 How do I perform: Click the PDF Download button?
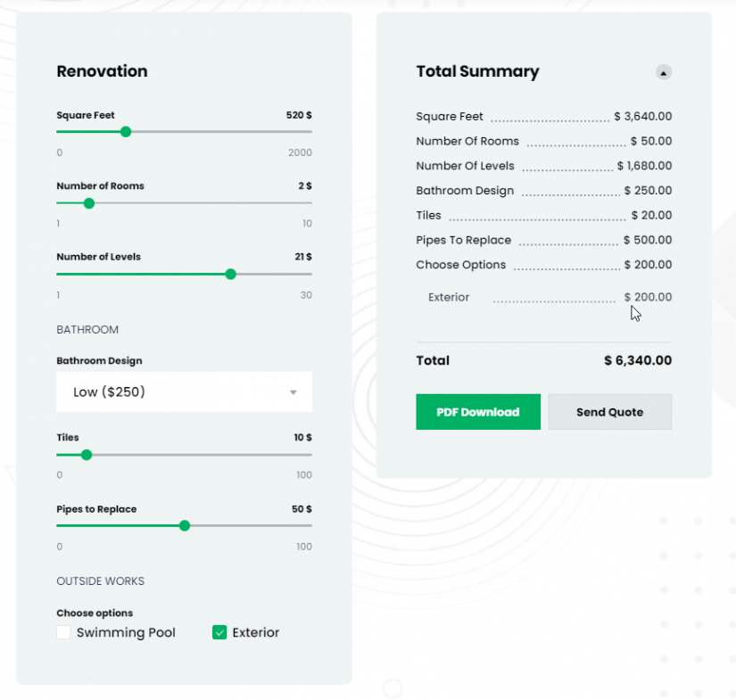[477, 411]
